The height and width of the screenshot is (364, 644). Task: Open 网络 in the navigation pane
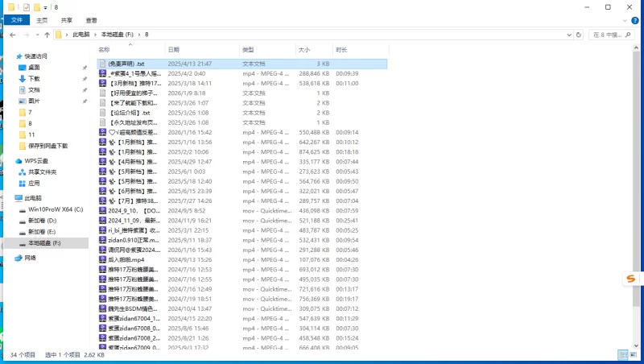[x=30, y=258]
